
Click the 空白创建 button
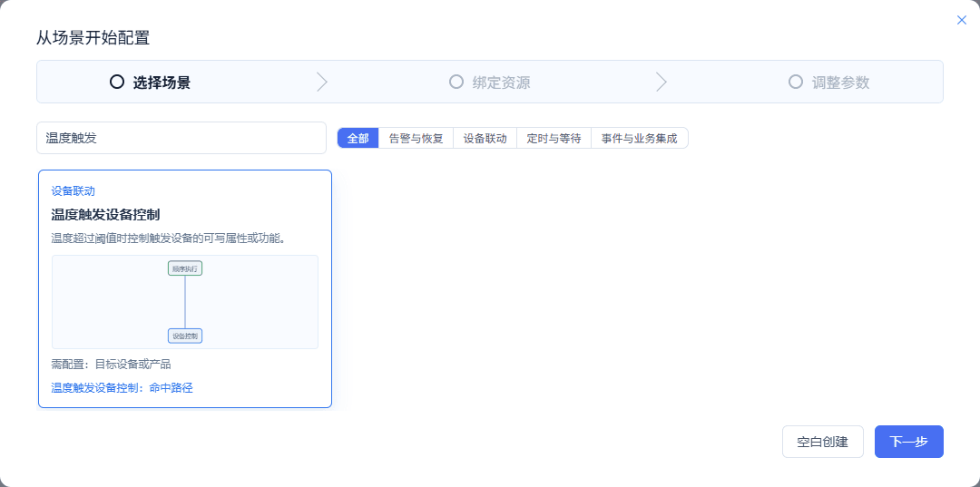point(822,442)
